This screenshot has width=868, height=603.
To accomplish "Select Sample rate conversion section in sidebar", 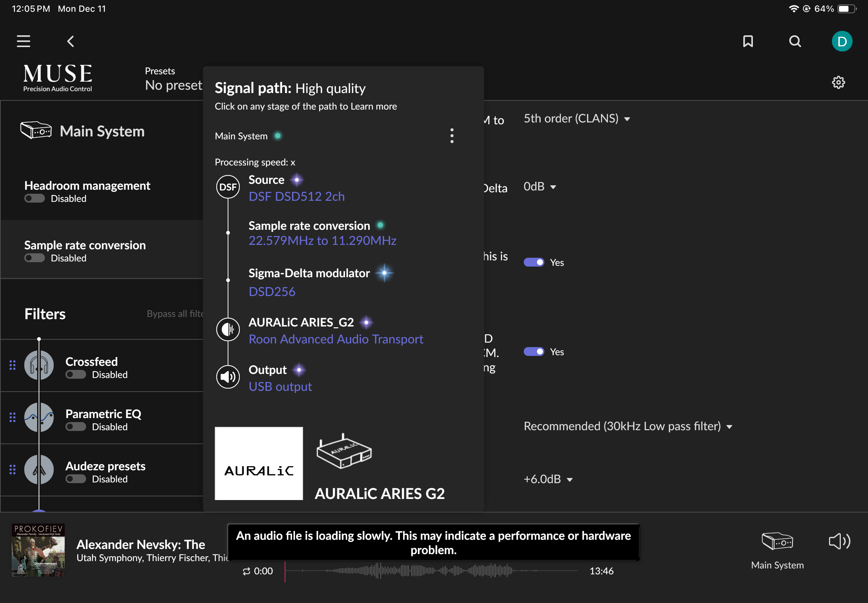I will pyautogui.click(x=102, y=249).
